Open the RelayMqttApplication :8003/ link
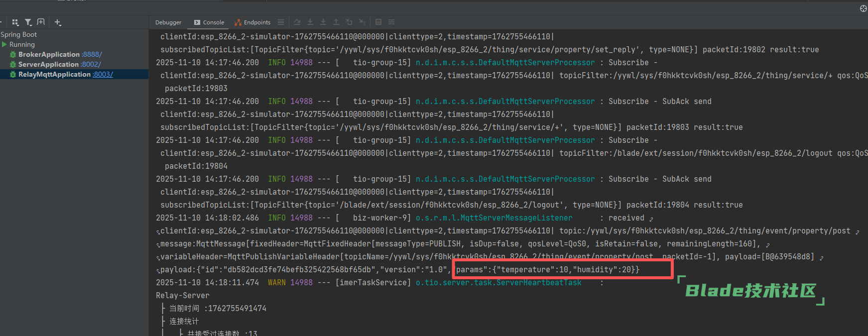This screenshot has height=336, width=868. (x=103, y=74)
